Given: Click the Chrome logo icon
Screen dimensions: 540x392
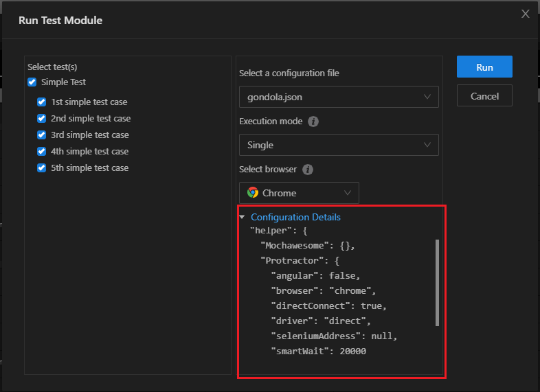Looking at the screenshot, I should coord(253,193).
